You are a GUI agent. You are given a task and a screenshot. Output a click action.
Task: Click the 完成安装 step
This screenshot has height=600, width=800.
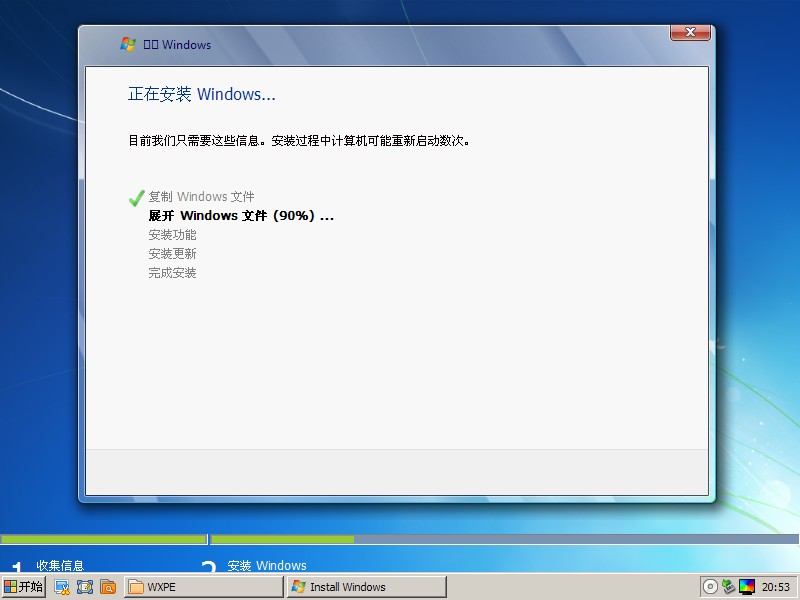(172, 273)
